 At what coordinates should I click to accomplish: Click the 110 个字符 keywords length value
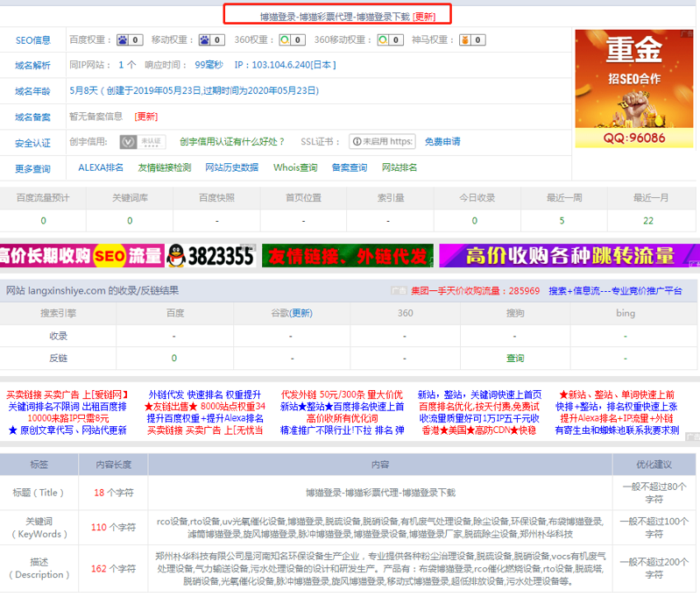coord(113,528)
